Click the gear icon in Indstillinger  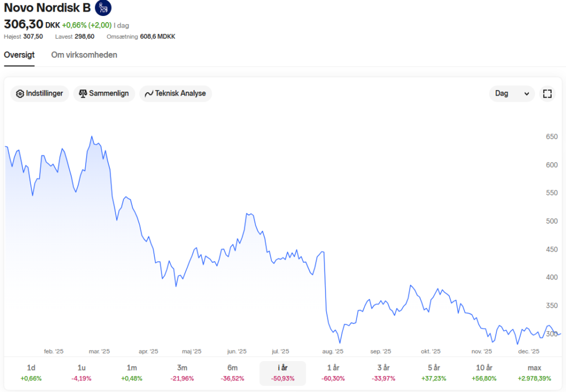(20, 94)
